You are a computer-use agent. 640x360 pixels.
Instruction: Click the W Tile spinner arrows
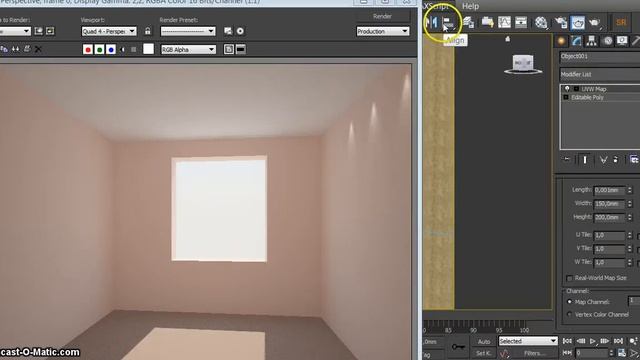point(630,262)
